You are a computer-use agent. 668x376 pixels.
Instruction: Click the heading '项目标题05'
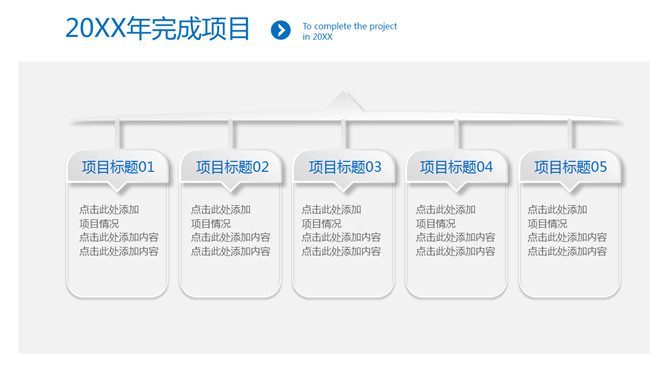click(571, 167)
